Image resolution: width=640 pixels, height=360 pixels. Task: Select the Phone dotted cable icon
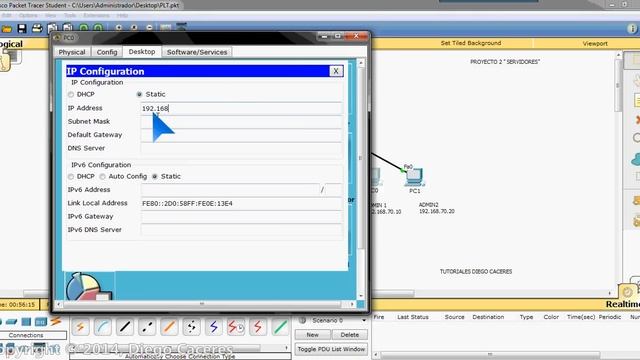click(191, 327)
